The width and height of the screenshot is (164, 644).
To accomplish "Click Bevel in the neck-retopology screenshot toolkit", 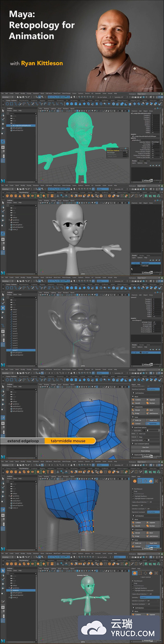I will pyautogui.click(x=153, y=533).
